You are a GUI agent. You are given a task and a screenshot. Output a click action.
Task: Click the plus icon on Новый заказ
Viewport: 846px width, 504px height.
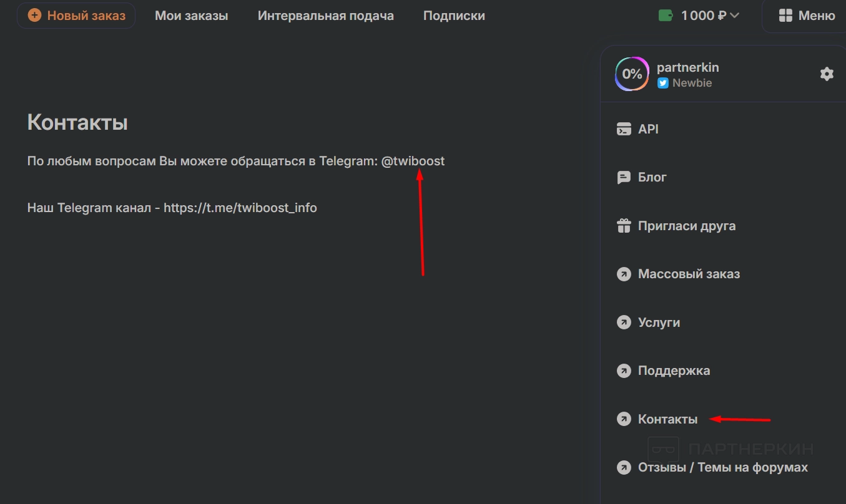point(35,16)
